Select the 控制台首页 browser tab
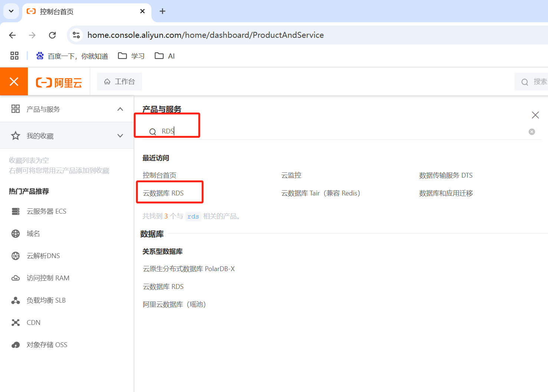The image size is (548, 392). [87, 12]
